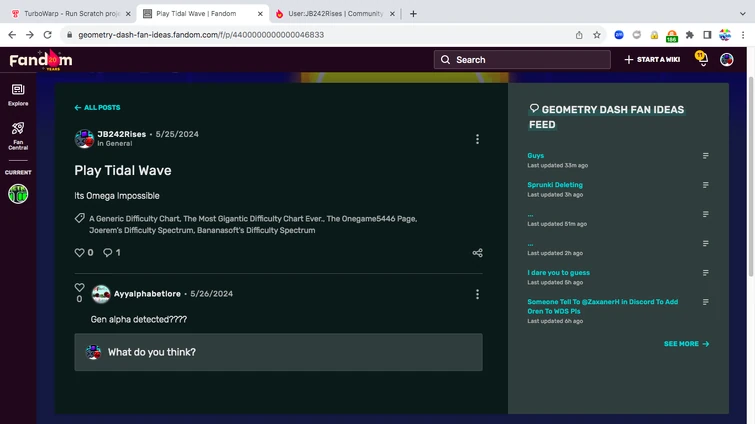755x424 pixels.
Task: Open Ayyalphabetlore username link
Action: click(147, 294)
